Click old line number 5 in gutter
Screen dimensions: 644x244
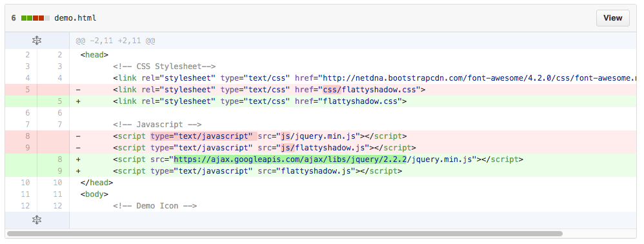click(x=28, y=90)
